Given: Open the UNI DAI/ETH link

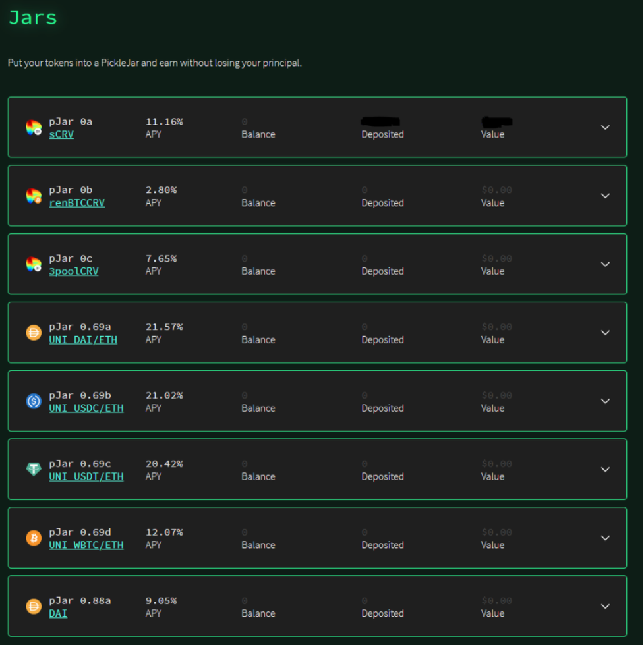Looking at the screenshot, I should pyautogui.click(x=83, y=340).
